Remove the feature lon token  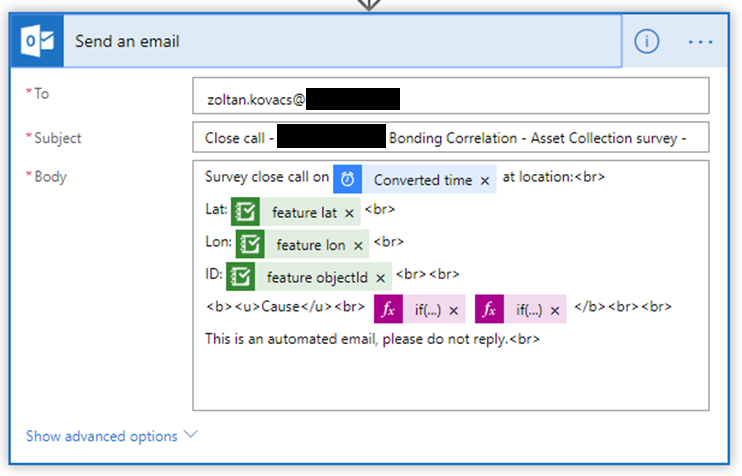pyautogui.click(x=358, y=246)
